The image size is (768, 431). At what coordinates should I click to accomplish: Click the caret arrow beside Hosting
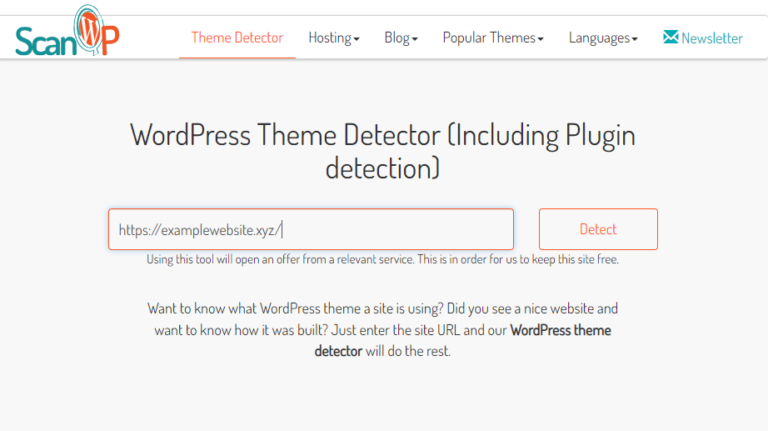pos(356,40)
